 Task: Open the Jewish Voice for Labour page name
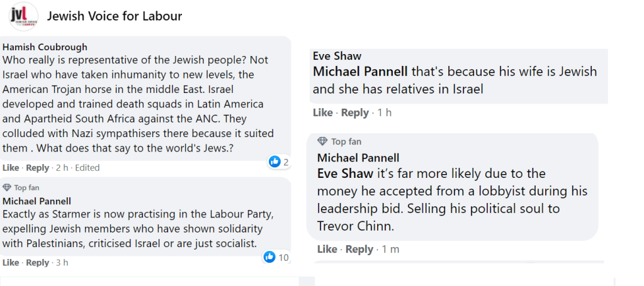click(x=115, y=16)
